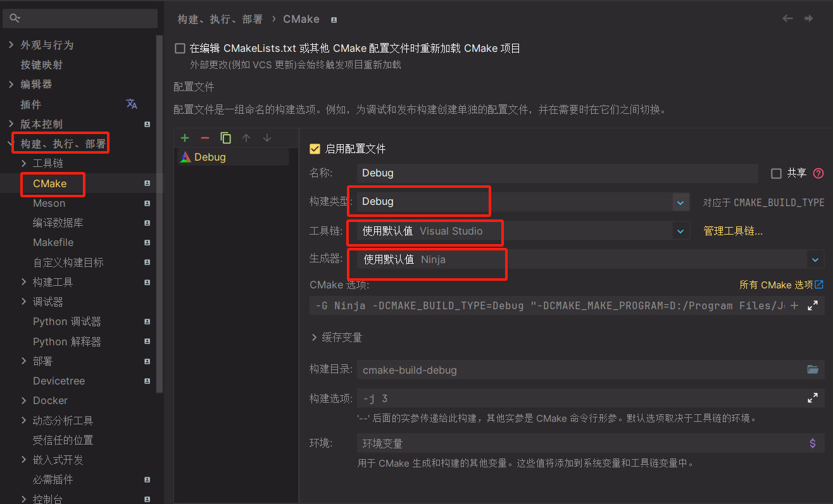The height and width of the screenshot is (504, 833).
Task: Click project-level badge on 部署 row
Action: [147, 362]
